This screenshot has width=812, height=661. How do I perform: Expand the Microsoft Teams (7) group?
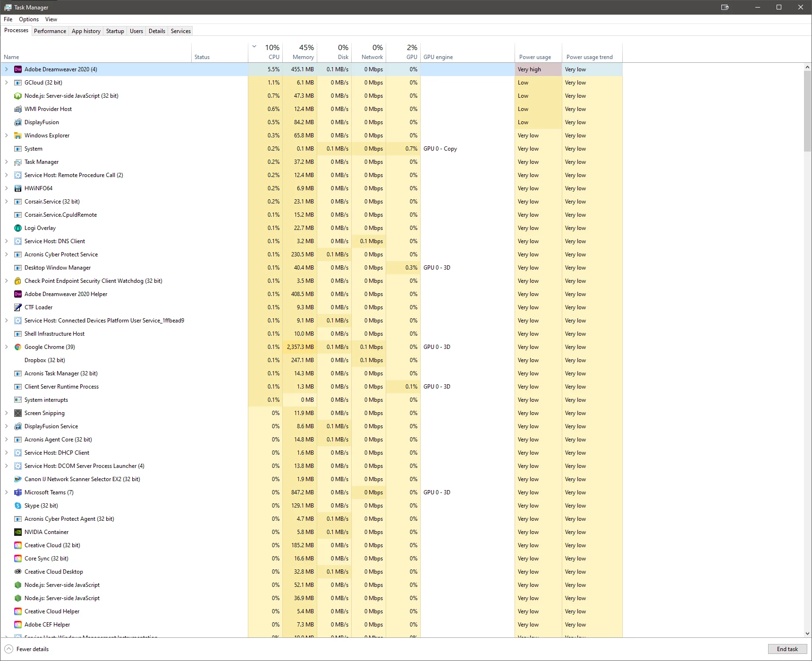pyautogui.click(x=7, y=492)
